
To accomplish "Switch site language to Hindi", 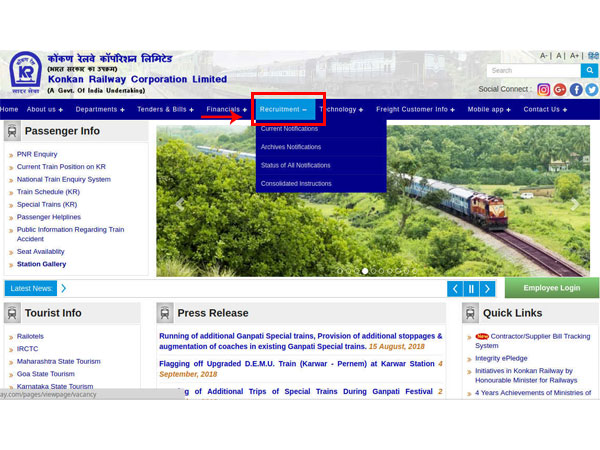I will coord(593,56).
